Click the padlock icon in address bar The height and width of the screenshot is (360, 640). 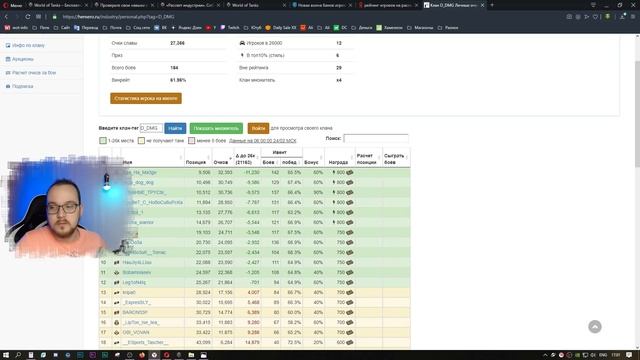(54, 17)
